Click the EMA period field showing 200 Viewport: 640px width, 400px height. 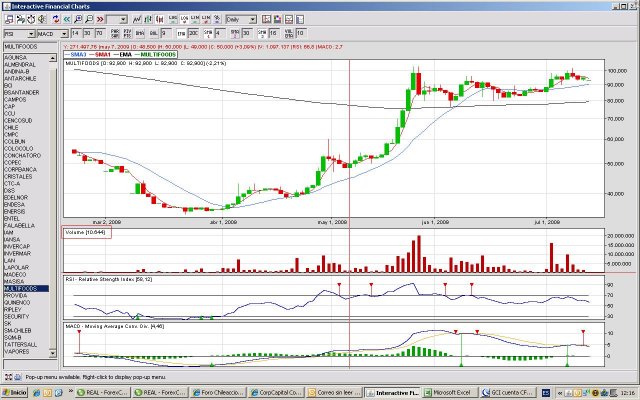coord(193,33)
